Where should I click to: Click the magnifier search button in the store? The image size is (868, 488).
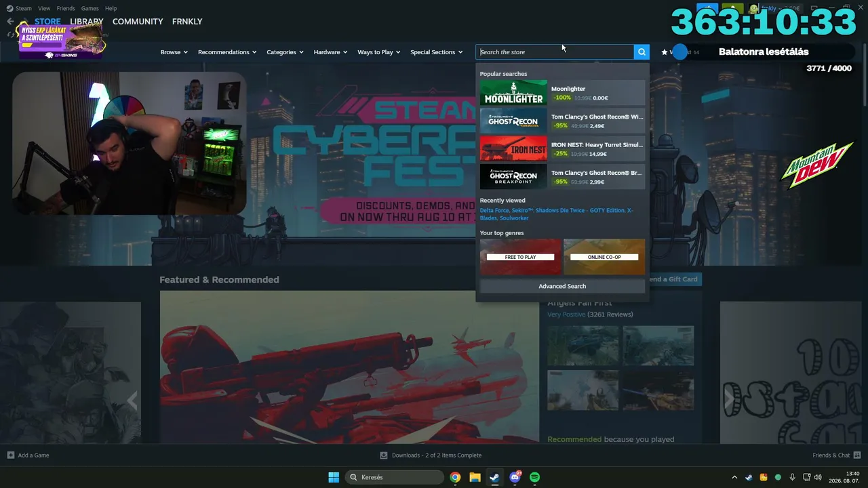pyautogui.click(x=642, y=52)
